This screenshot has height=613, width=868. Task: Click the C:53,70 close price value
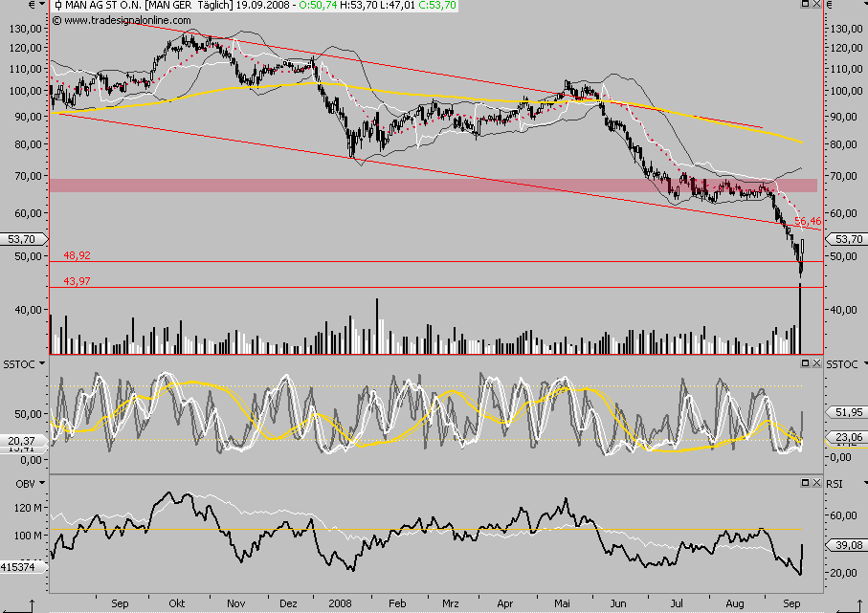pyautogui.click(x=437, y=6)
